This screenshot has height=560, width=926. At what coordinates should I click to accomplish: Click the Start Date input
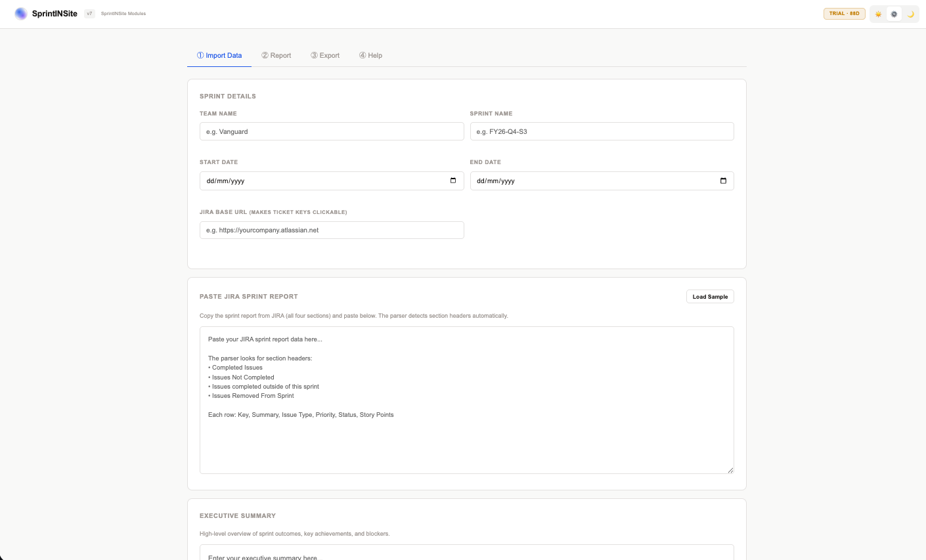tap(332, 181)
